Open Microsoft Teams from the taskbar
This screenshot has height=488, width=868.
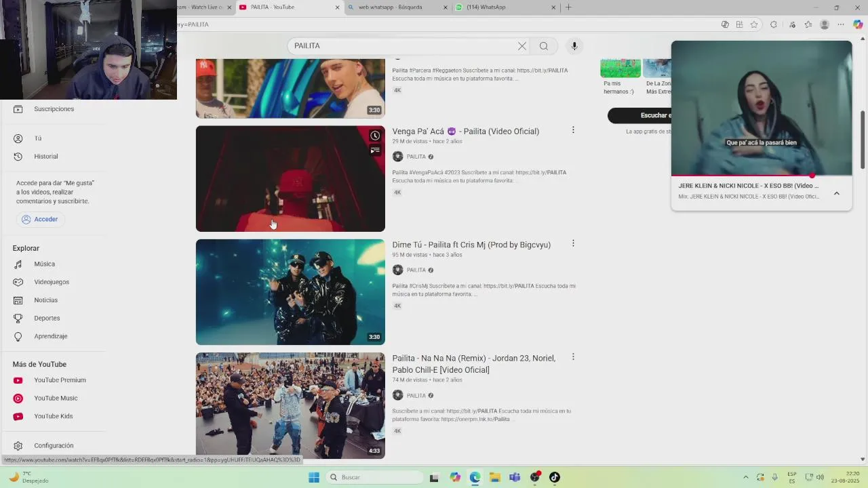coord(515,477)
